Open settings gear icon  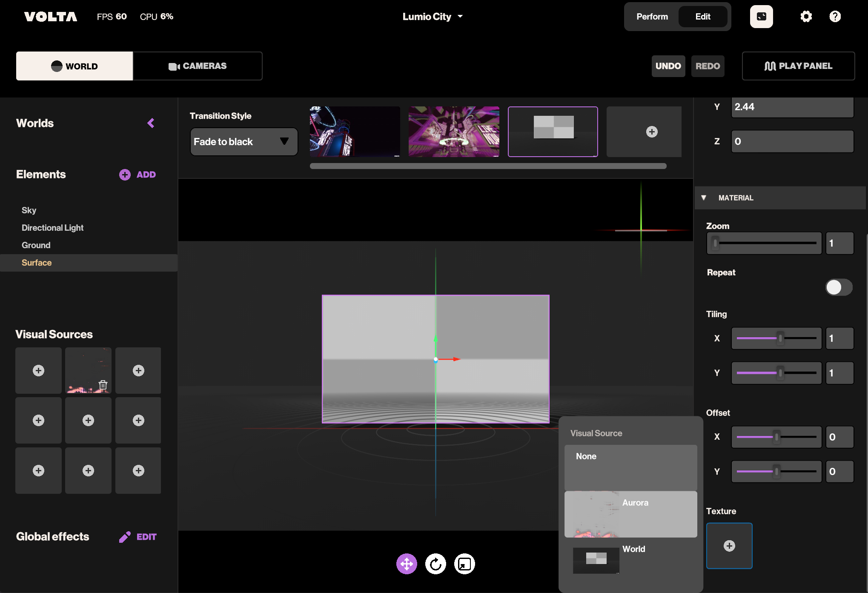(x=806, y=17)
